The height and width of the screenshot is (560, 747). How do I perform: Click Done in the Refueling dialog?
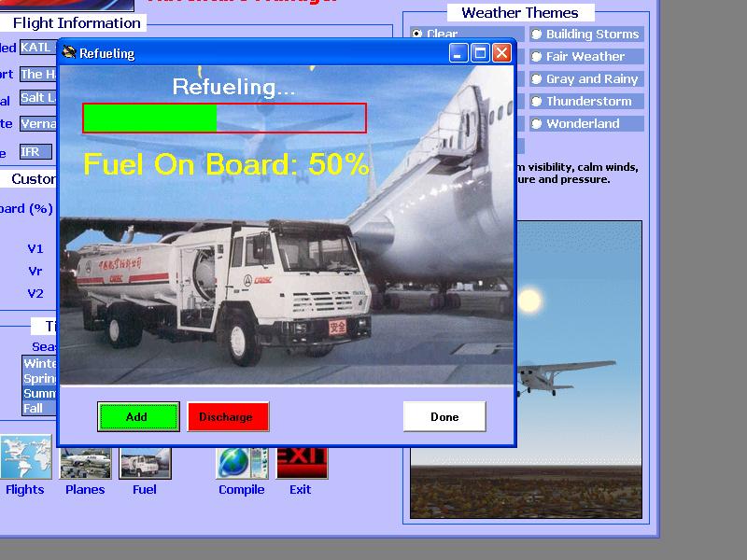444,416
